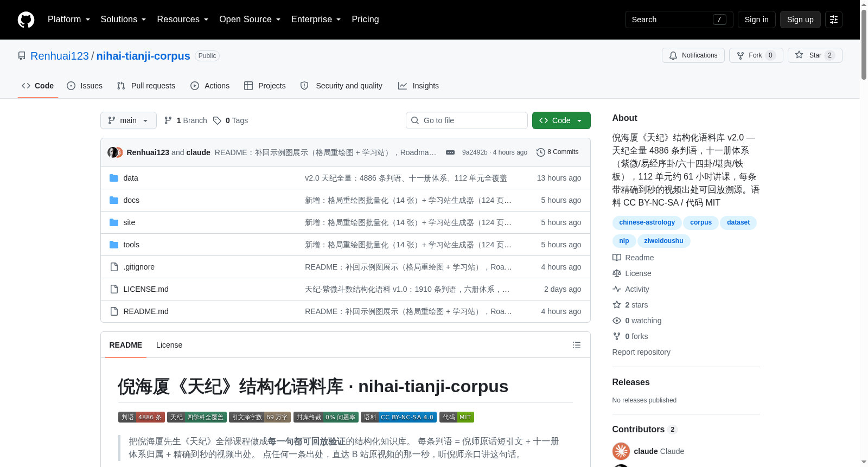Open the Security and quality tab
Viewport: 868px width, 467px height.
coord(341,86)
